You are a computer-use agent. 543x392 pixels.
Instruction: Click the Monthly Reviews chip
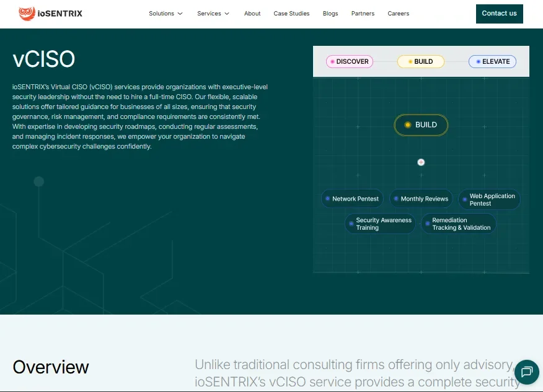(x=421, y=199)
